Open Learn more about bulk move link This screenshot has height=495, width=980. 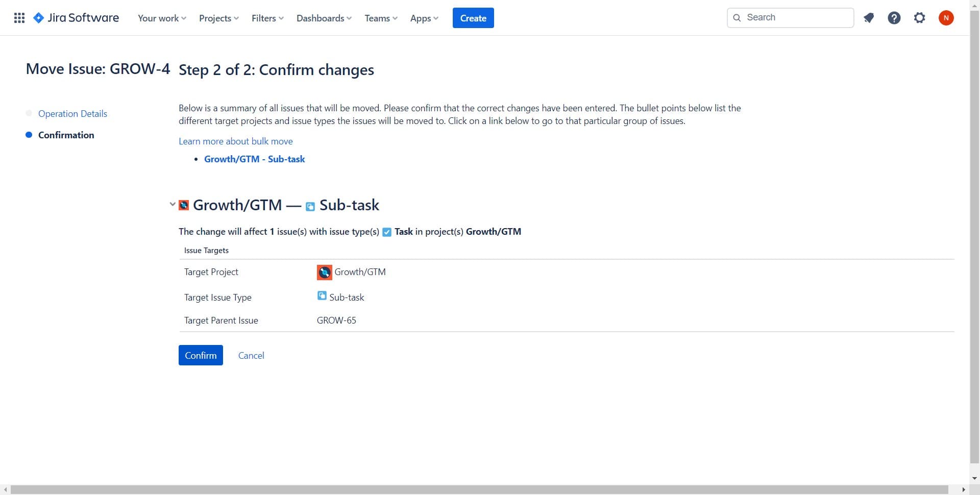pos(235,141)
